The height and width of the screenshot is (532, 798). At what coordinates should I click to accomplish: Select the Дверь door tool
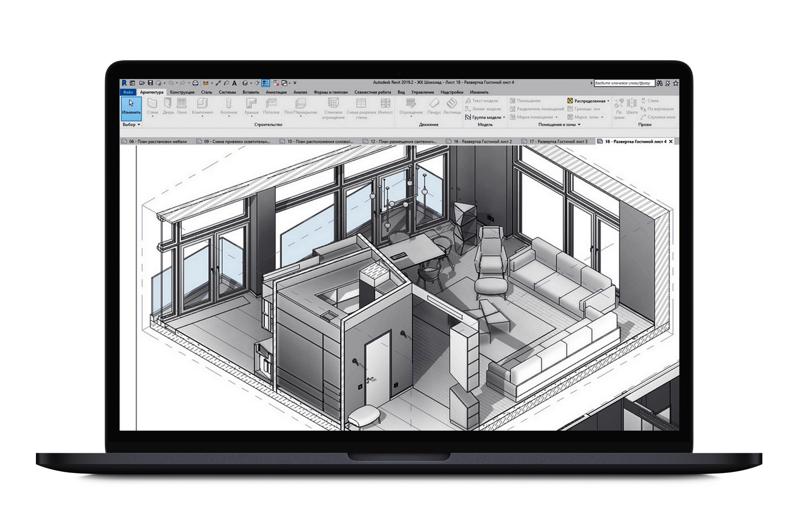(x=168, y=106)
